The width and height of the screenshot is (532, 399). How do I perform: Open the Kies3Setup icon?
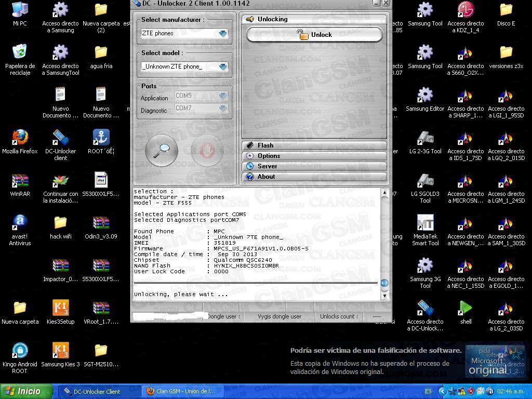(x=60, y=312)
